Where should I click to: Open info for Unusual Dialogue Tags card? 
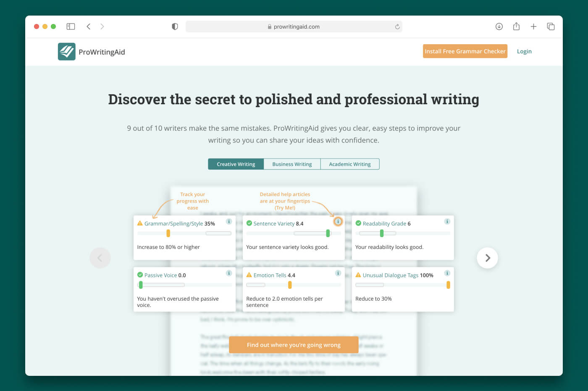click(447, 273)
